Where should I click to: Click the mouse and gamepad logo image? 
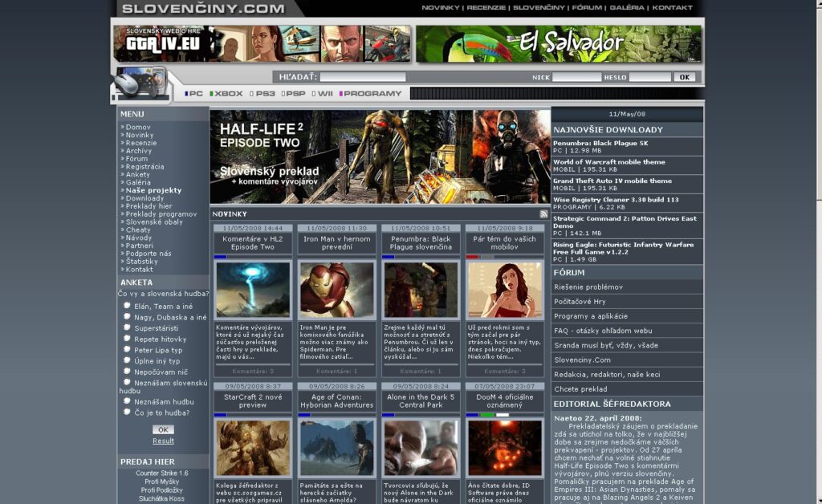pyautogui.click(x=140, y=83)
